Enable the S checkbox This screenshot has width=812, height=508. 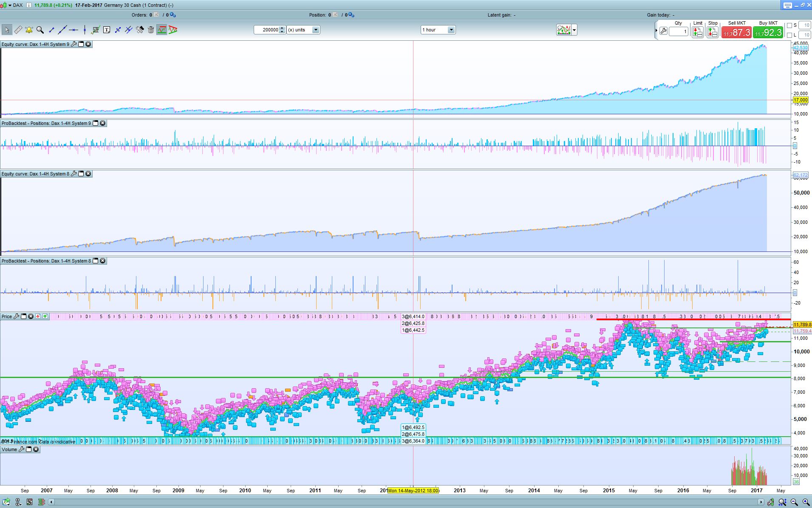click(x=789, y=25)
